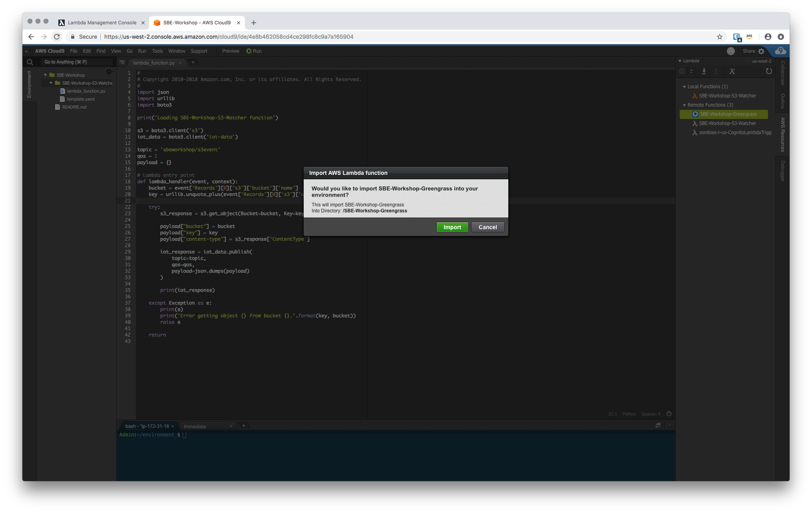Open template.yaml in the file tree

click(78, 99)
